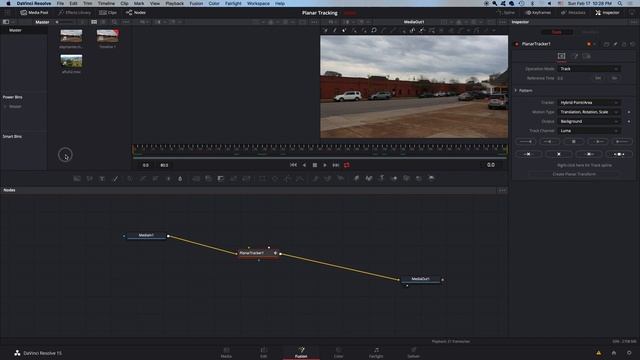Viewport: 640px width, 360px height.
Task: Toggle the Media Pool panel button
Action: (34, 13)
